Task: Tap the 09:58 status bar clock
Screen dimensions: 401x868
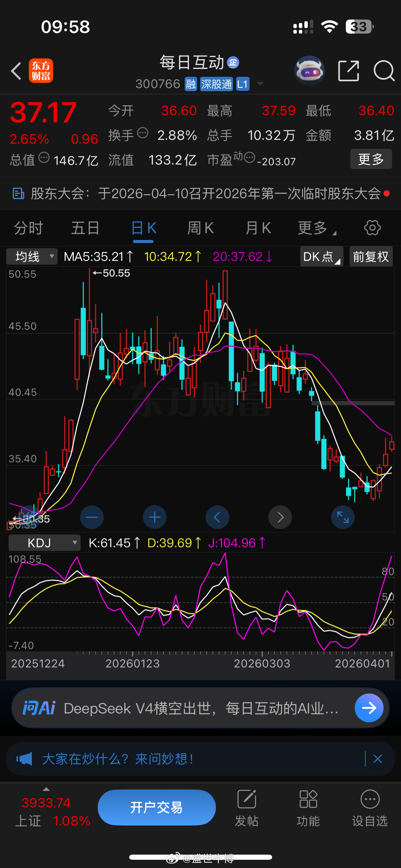Action: (65, 27)
